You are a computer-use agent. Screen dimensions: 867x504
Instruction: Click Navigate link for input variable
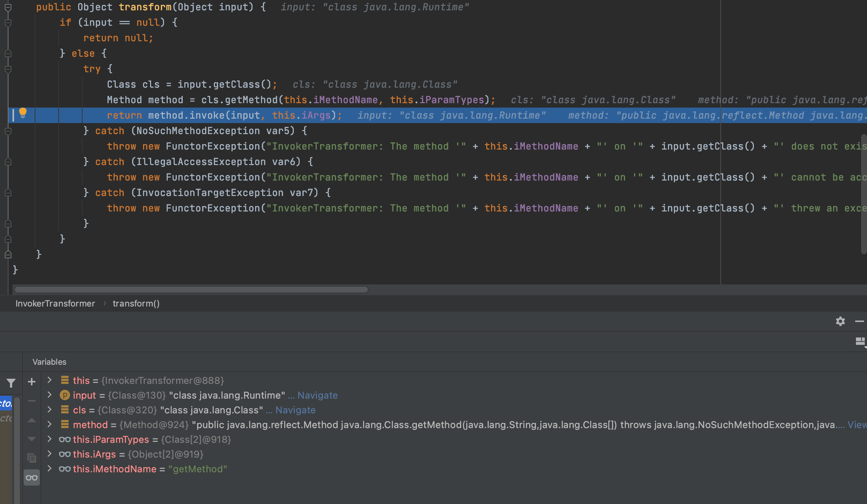317,395
